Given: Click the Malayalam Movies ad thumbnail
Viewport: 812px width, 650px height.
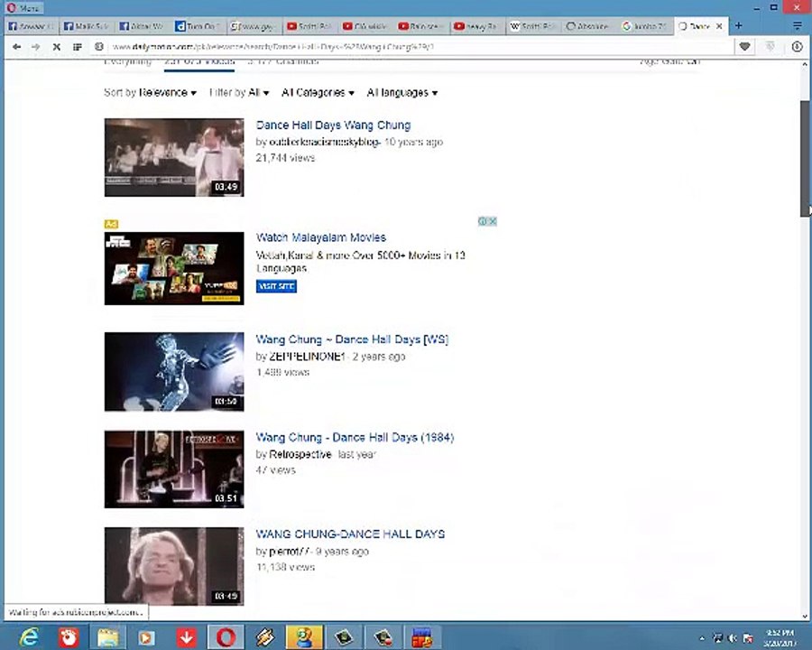Looking at the screenshot, I should [174, 268].
